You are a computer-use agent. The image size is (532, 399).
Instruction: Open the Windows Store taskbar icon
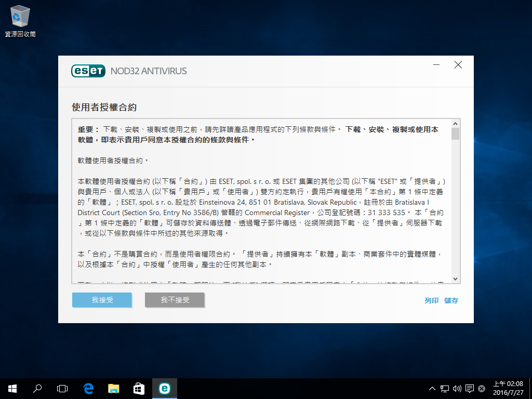(139, 389)
